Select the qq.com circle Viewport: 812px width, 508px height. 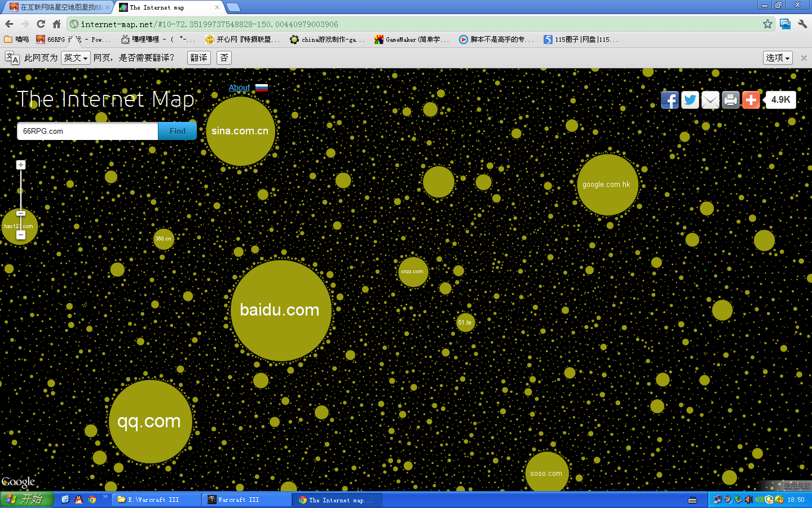pyautogui.click(x=150, y=422)
